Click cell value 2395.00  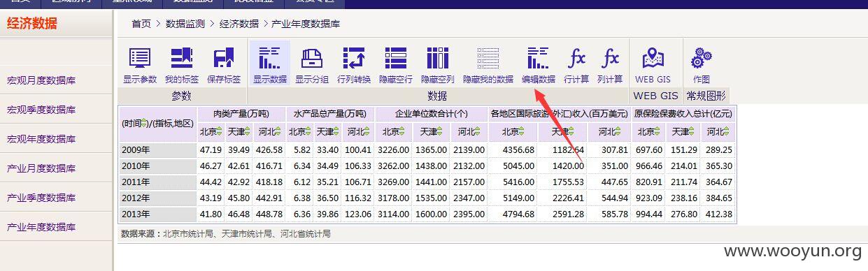tap(468, 214)
